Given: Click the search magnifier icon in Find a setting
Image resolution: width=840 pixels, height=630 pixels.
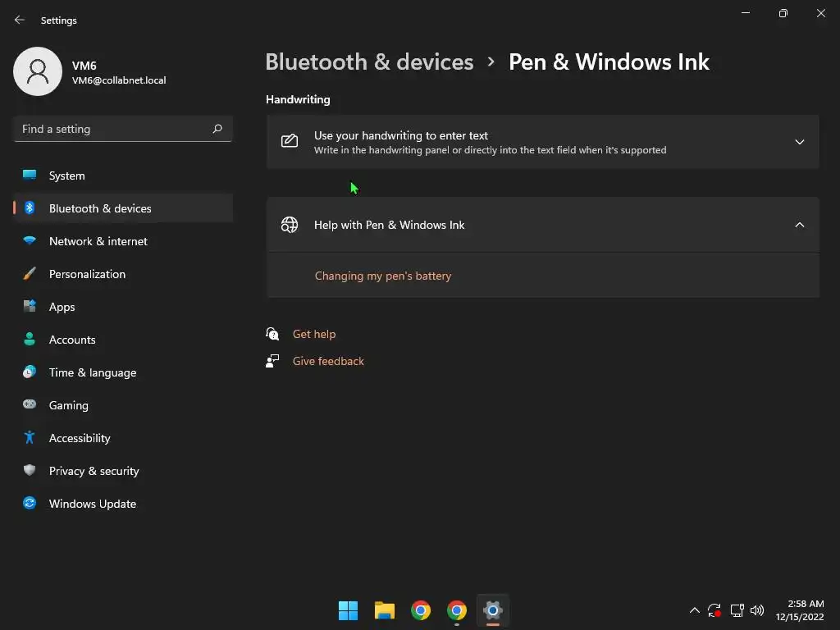Looking at the screenshot, I should click(x=217, y=129).
